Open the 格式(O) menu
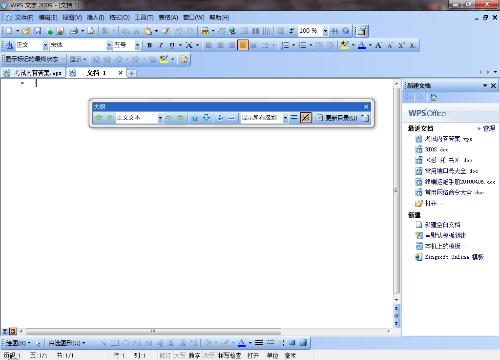Image resolution: width=500 pixels, height=360 pixels. click(119, 17)
